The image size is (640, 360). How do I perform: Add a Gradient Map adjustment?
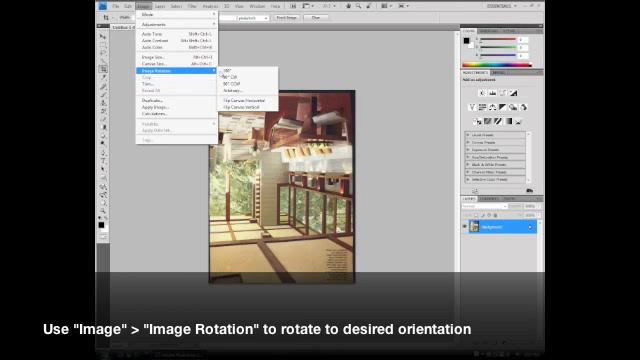coord(509,121)
